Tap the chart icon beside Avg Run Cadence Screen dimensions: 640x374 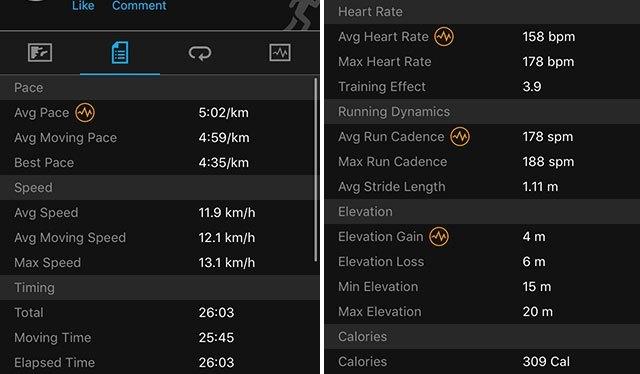pyautogui.click(x=460, y=137)
